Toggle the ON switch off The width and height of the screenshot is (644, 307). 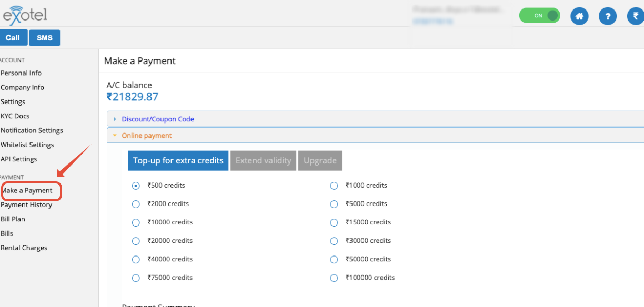point(539,16)
